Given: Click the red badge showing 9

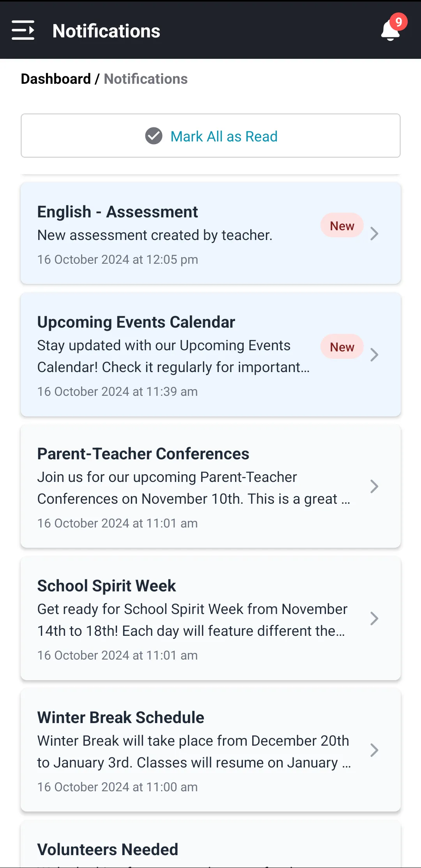Looking at the screenshot, I should 398,22.
